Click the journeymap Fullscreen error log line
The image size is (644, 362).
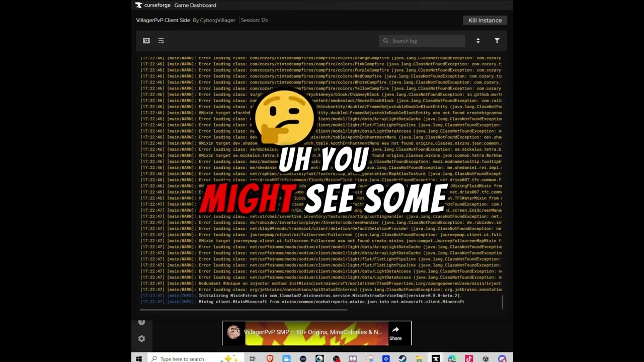[321, 235]
